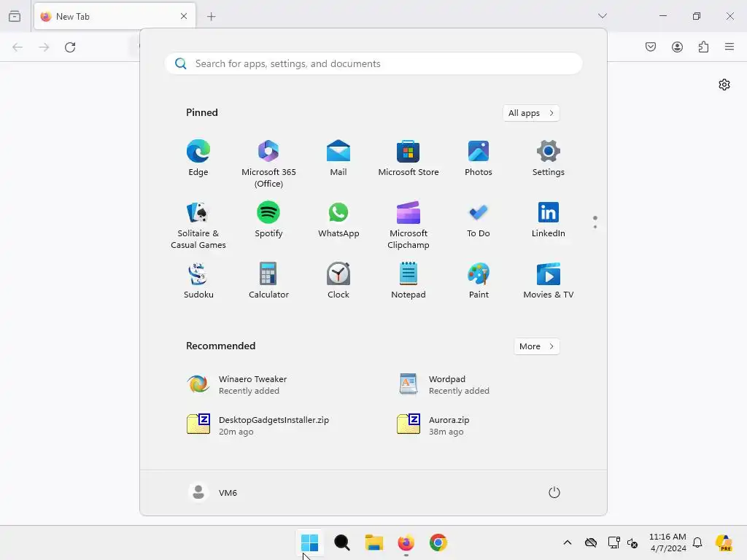Open Firefox account icon
The width and height of the screenshot is (747, 560).
point(677,47)
